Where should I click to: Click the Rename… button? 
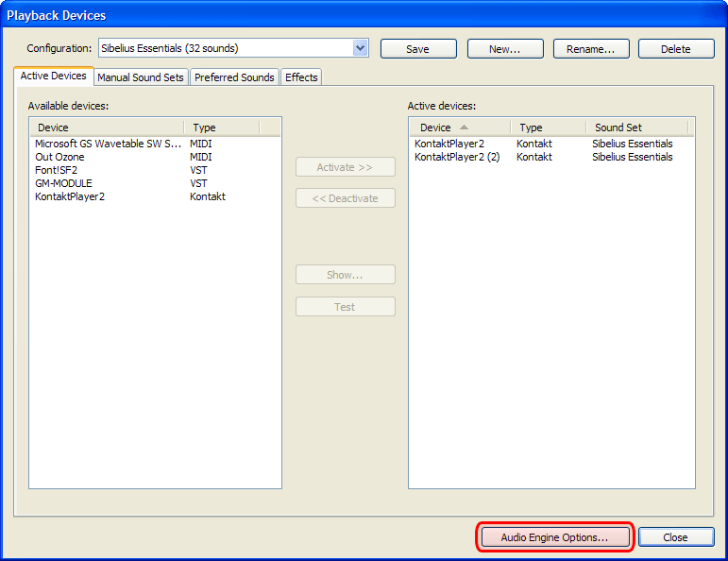click(591, 49)
